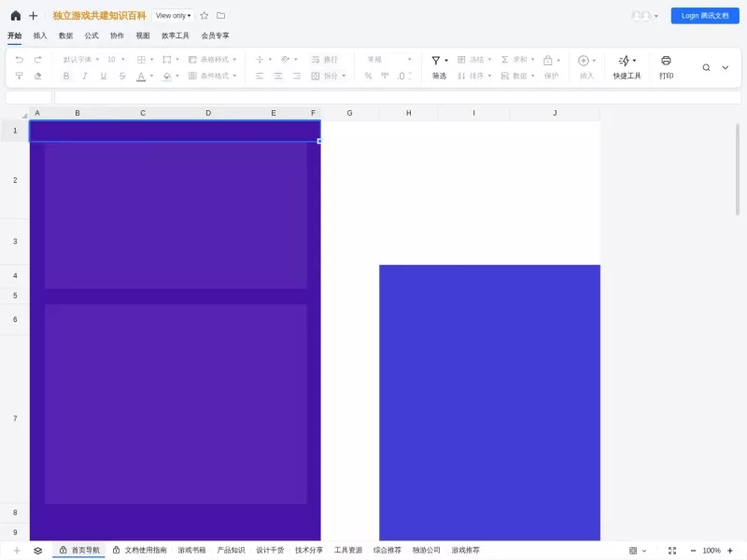The image size is (747, 560).
Task: Select the blue filled area in column I
Action: click(473, 402)
